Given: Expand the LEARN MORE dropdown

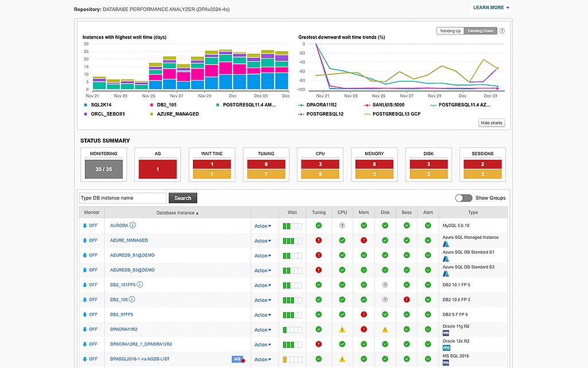Looking at the screenshot, I should point(490,7).
